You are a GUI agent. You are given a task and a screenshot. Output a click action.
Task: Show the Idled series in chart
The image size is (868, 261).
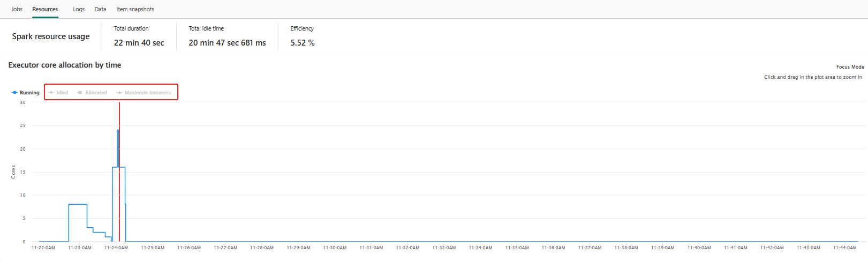(x=58, y=93)
